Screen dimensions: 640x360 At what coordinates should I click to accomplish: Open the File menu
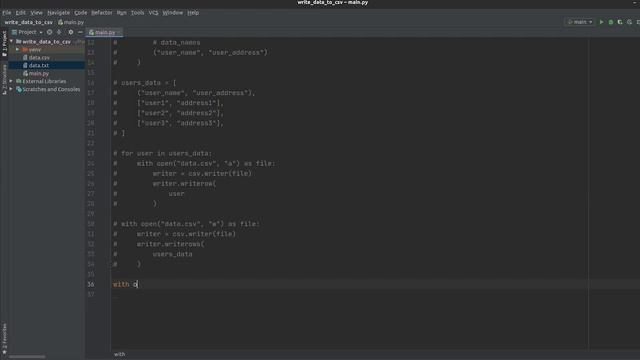[7, 13]
